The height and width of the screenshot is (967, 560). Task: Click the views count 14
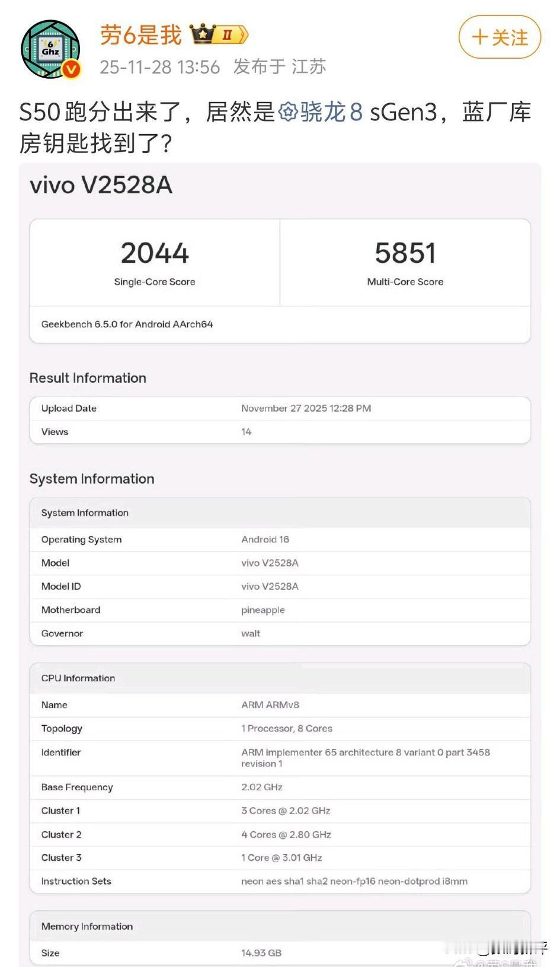tap(246, 432)
